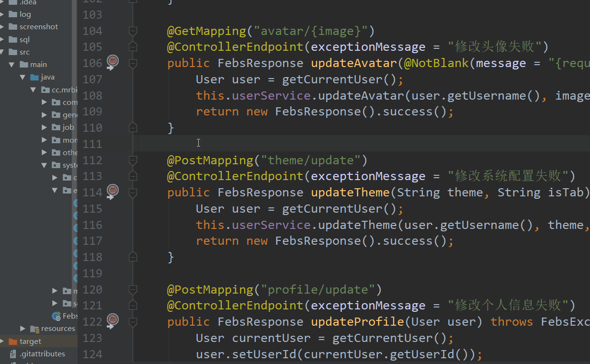Collapse the java folder arrow
590x364 pixels.
[23, 77]
